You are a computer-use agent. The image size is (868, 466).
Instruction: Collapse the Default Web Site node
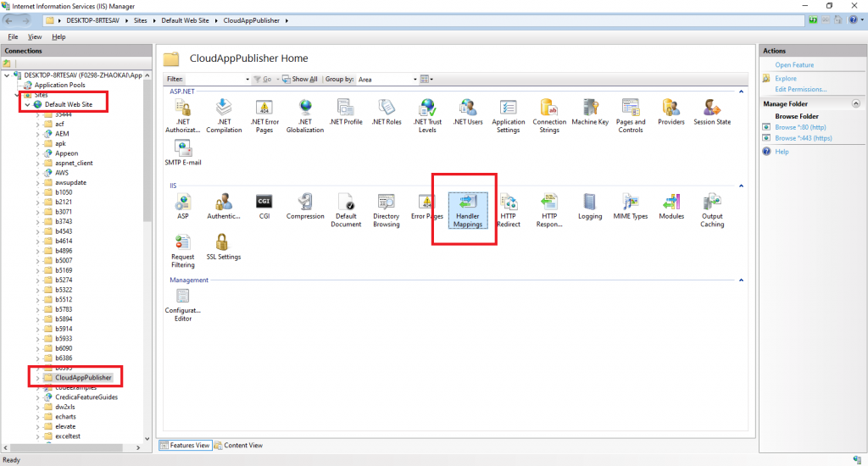(27, 104)
